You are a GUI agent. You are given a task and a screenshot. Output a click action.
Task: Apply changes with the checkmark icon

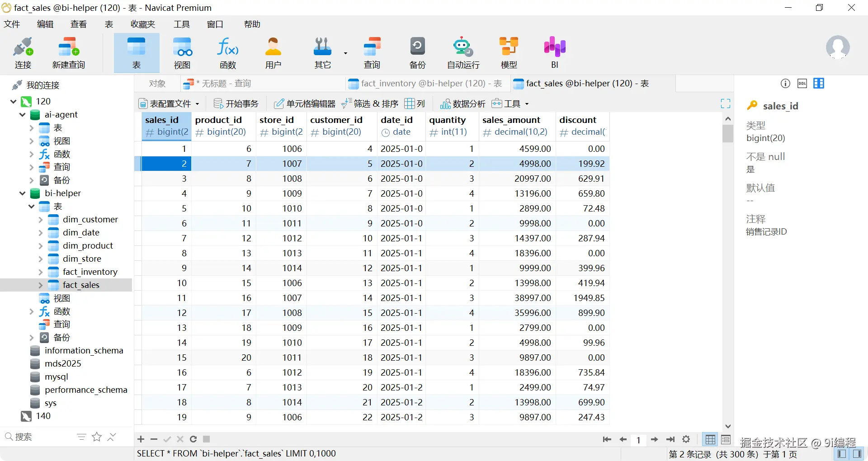tap(167, 439)
